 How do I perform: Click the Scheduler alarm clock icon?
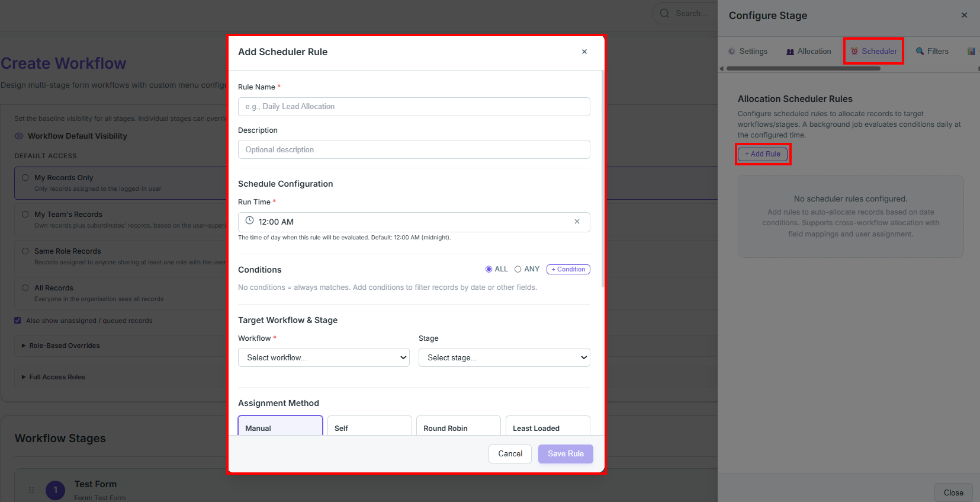tap(854, 51)
